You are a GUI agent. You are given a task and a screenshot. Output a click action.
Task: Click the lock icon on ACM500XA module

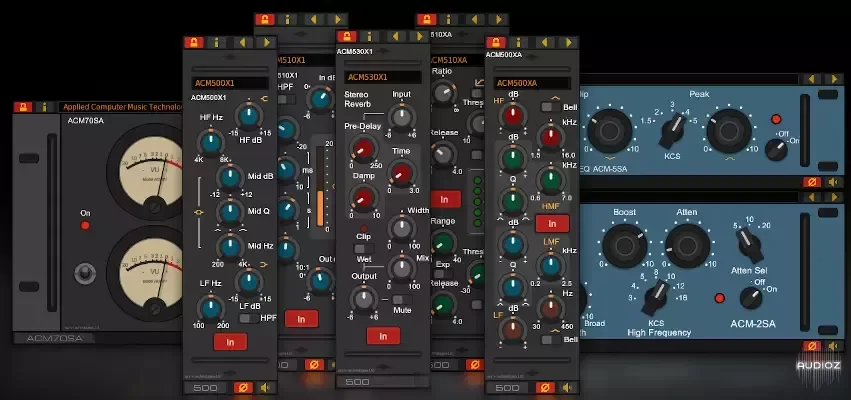coord(496,42)
